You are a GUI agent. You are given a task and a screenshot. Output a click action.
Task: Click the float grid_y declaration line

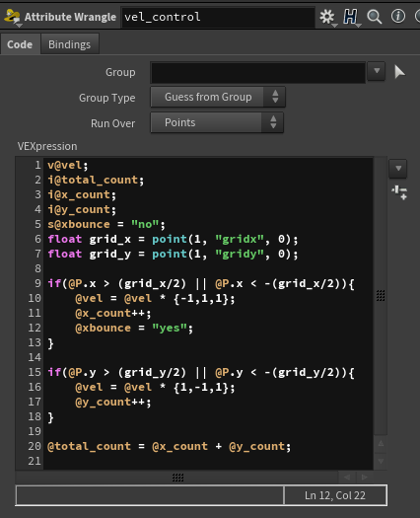click(x=173, y=254)
